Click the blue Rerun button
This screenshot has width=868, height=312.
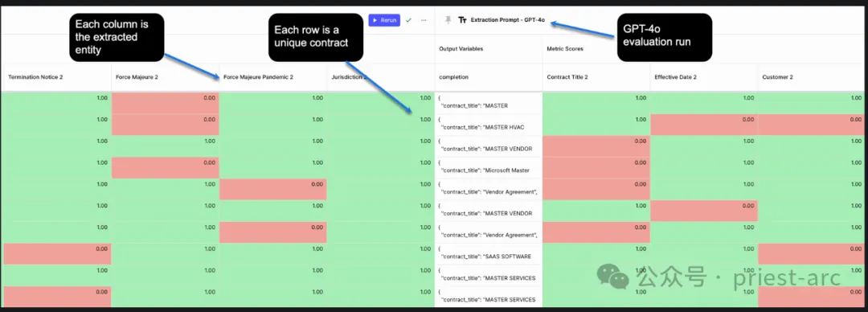coord(384,20)
